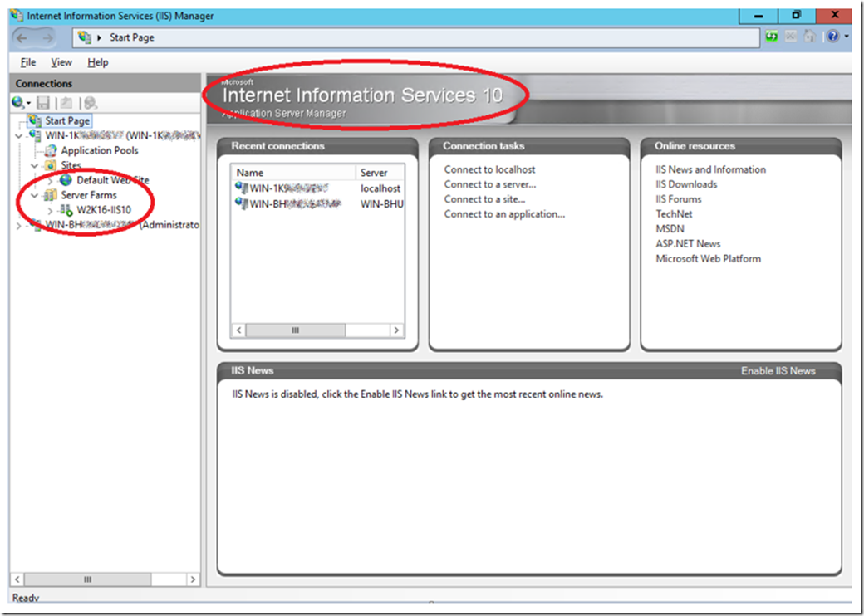Screen dimensions: 864x616
Task: Click the Home icon in the toolbar
Action: pos(809,37)
